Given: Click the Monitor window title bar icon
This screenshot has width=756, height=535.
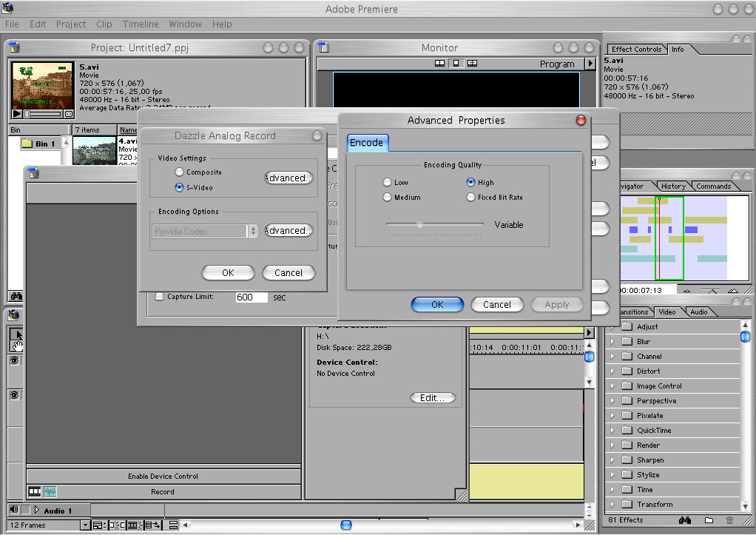Looking at the screenshot, I should pos(324,47).
